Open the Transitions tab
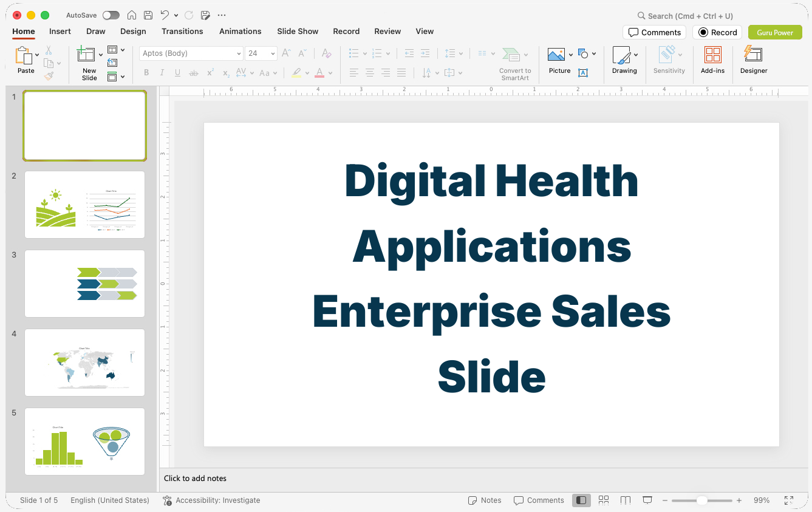The image size is (812, 512). click(182, 31)
